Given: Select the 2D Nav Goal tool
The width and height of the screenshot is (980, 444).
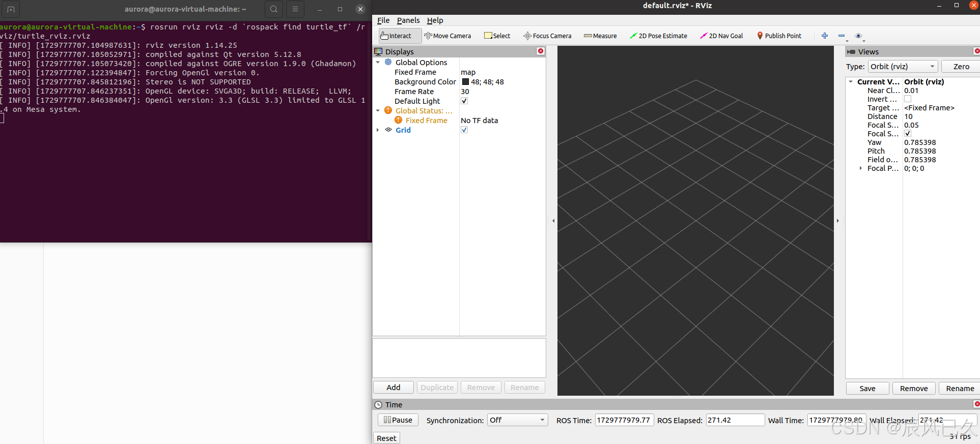Looking at the screenshot, I should pos(721,36).
